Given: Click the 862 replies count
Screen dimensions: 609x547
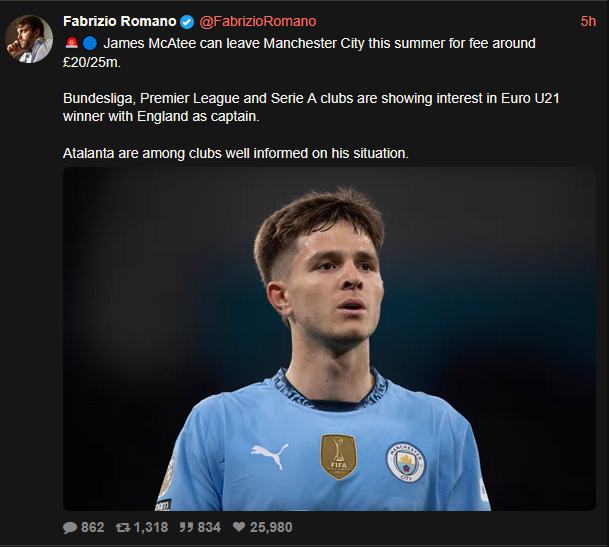Looking at the screenshot, I should (x=92, y=527).
